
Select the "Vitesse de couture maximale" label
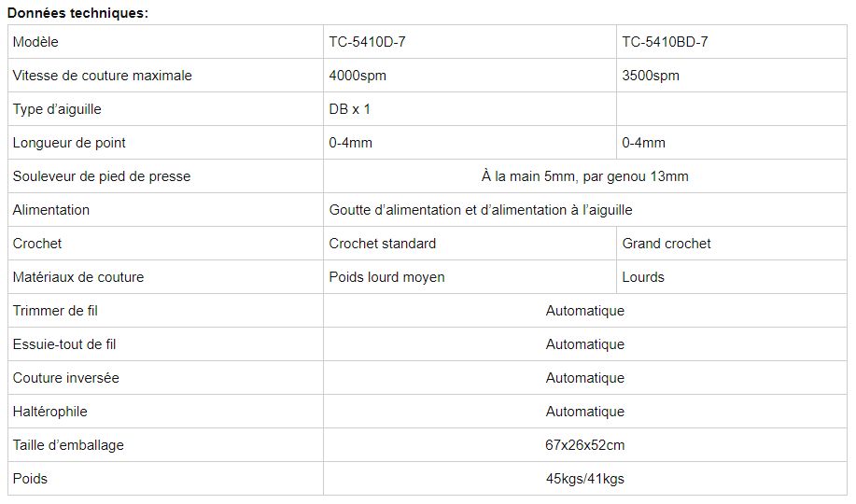point(102,76)
